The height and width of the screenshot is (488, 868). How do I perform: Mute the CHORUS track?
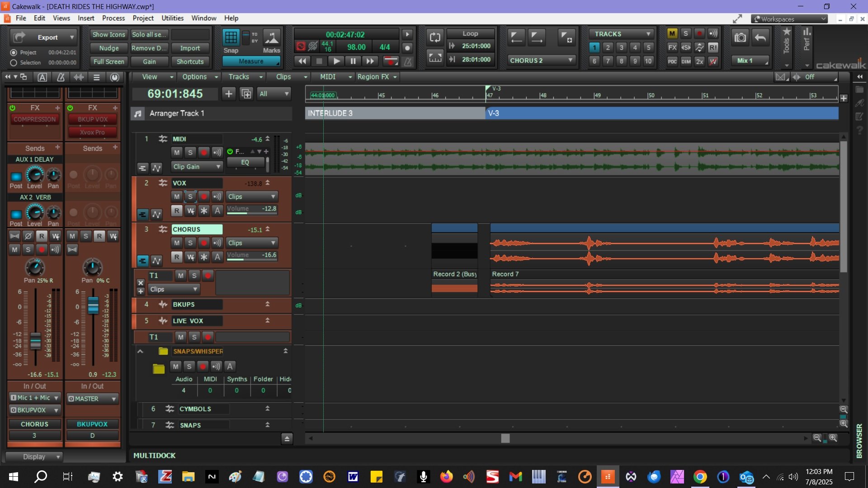(177, 243)
